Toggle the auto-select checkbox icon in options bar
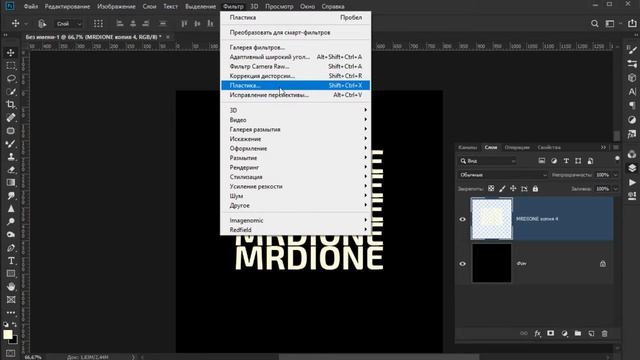This screenshot has height=360, width=640. pos(42,24)
